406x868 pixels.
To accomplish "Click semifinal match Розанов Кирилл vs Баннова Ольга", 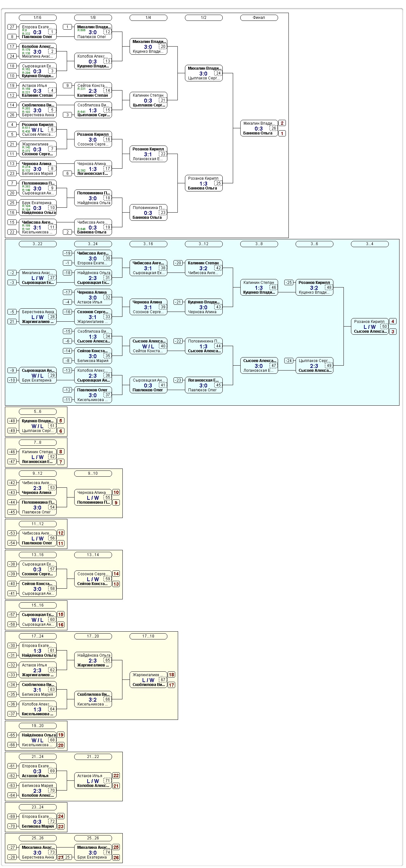I will coord(203,183).
